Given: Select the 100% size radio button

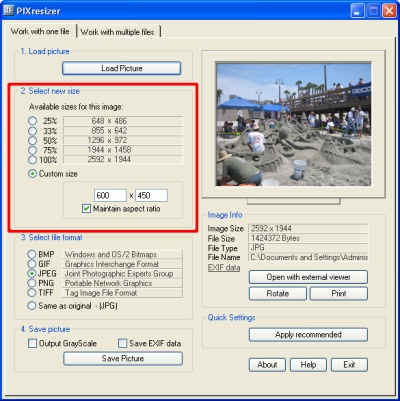Looking at the screenshot, I should [32, 160].
